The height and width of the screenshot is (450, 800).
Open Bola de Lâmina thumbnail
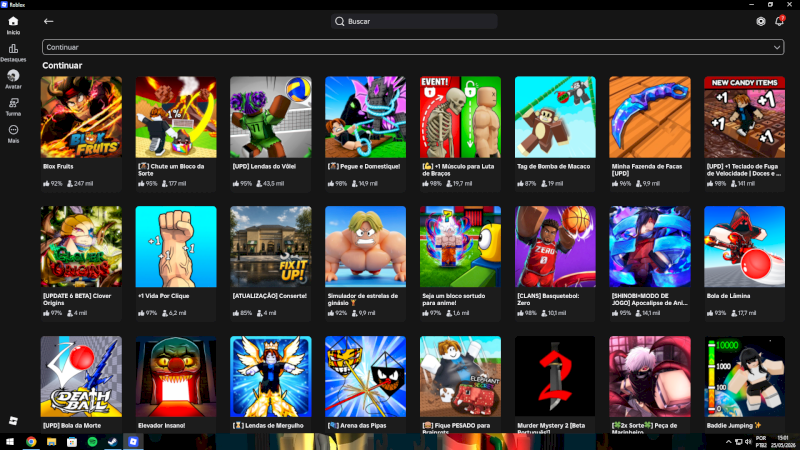point(744,246)
